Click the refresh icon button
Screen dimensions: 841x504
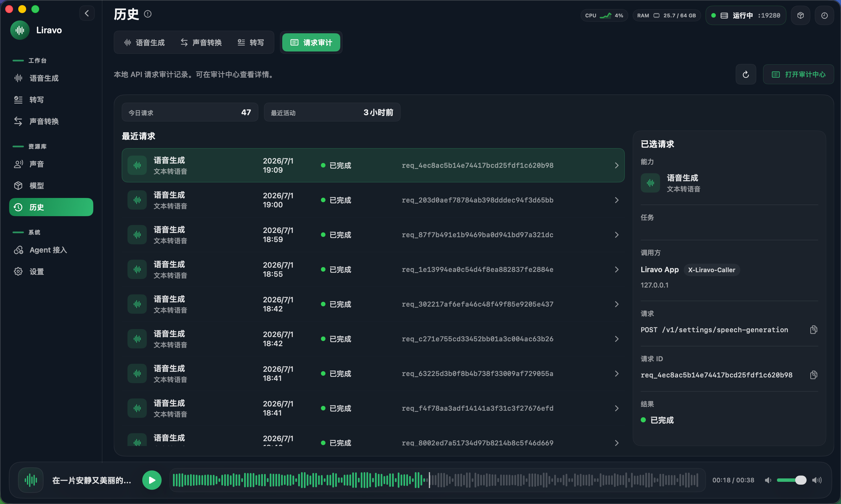[x=746, y=75]
